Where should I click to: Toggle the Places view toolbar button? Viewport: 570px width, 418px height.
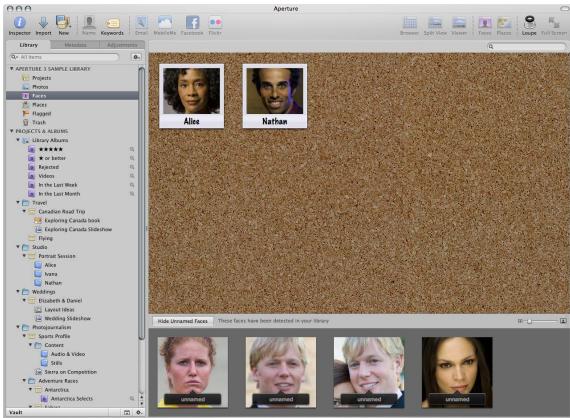tap(504, 23)
